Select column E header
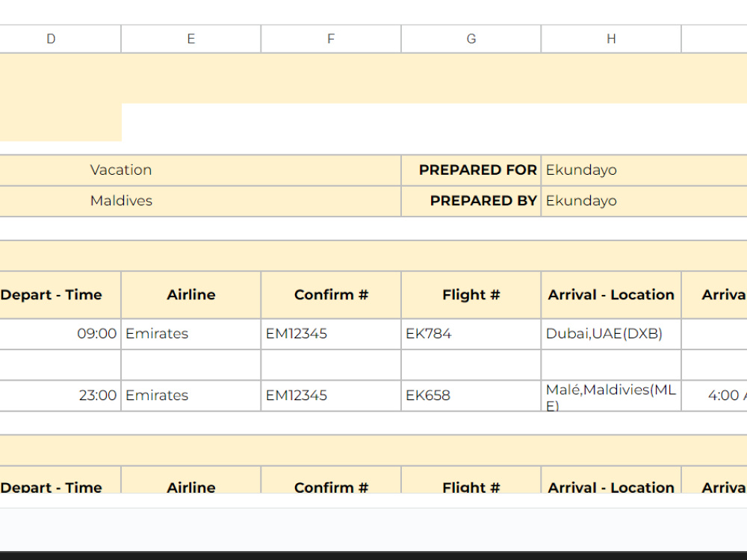This screenshot has width=747, height=560. [x=191, y=39]
